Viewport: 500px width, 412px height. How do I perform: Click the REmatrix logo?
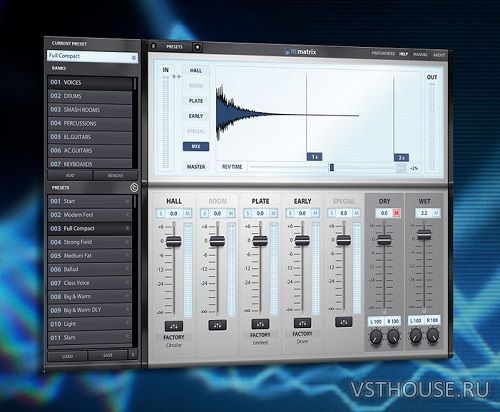(300, 52)
